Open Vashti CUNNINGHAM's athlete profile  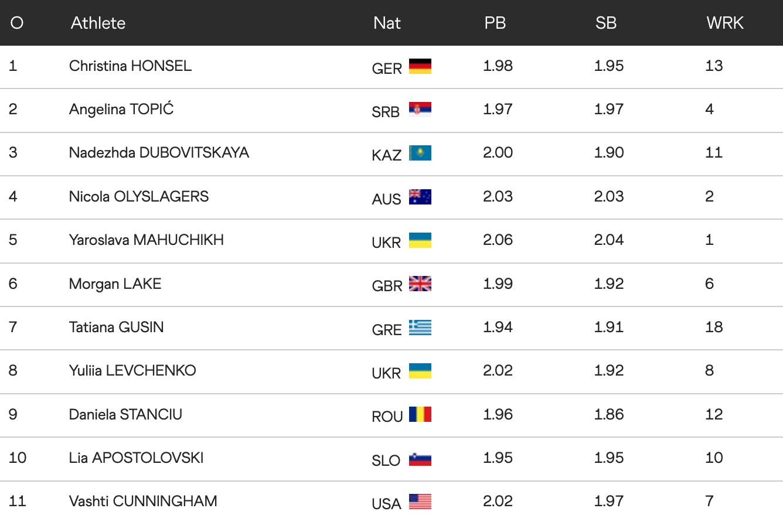[143, 501]
